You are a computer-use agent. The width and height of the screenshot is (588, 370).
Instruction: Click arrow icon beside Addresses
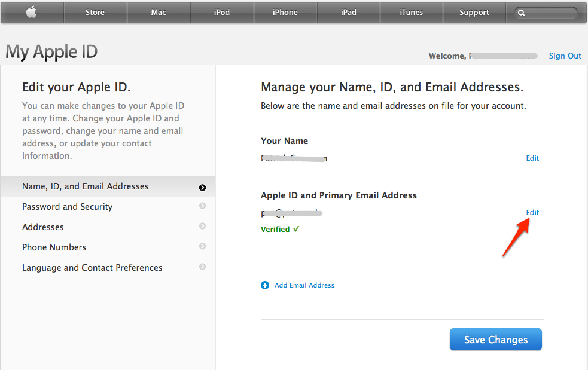pyautogui.click(x=202, y=227)
